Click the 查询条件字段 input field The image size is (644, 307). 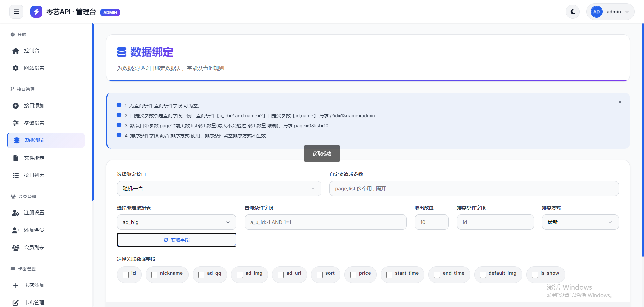tap(325, 222)
